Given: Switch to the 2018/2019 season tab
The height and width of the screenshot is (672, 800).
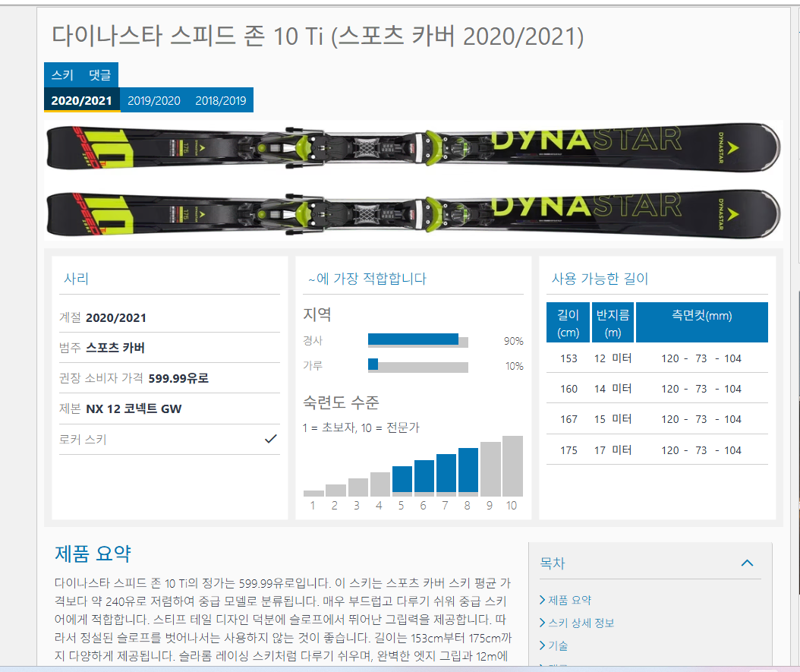Looking at the screenshot, I should tap(220, 100).
